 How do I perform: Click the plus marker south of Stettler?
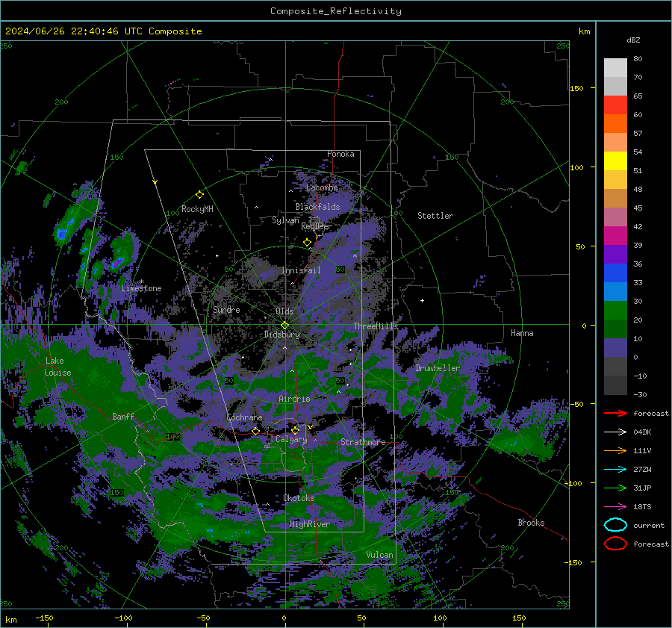tap(422, 300)
